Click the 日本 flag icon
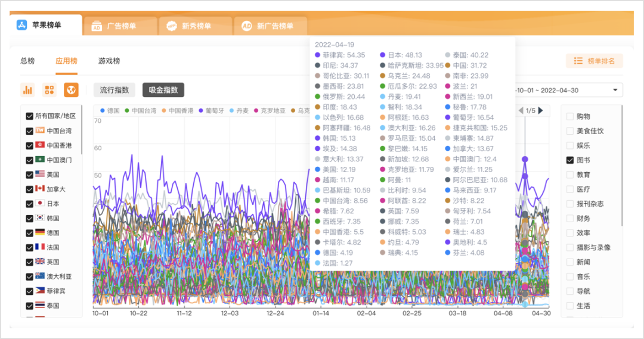The width and height of the screenshot is (644, 339). [x=40, y=203]
